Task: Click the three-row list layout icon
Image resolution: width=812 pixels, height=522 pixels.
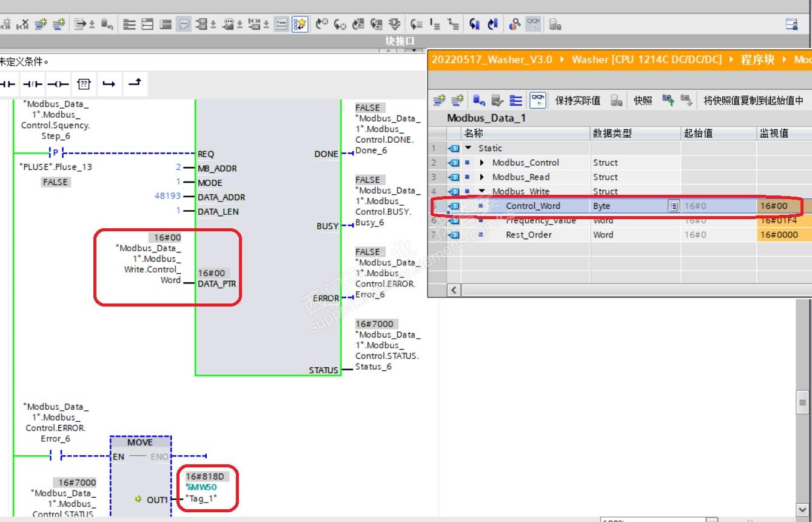Action: point(129,24)
